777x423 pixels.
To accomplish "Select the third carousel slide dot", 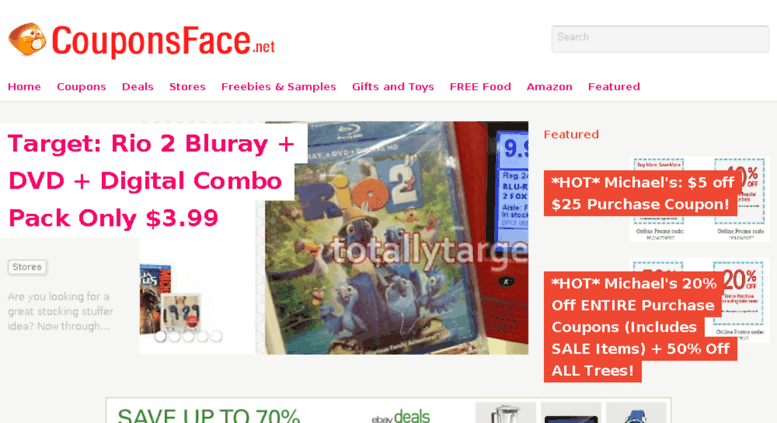I will 188,337.
